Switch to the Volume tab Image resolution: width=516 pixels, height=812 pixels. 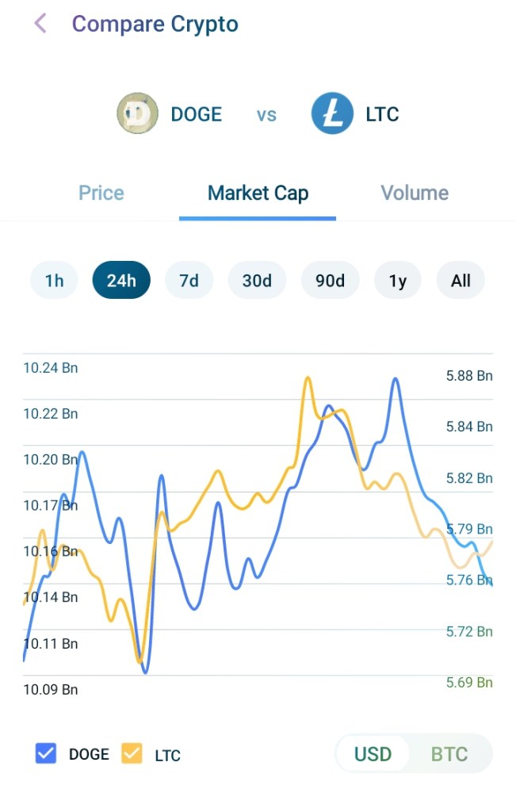tap(415, 193)
